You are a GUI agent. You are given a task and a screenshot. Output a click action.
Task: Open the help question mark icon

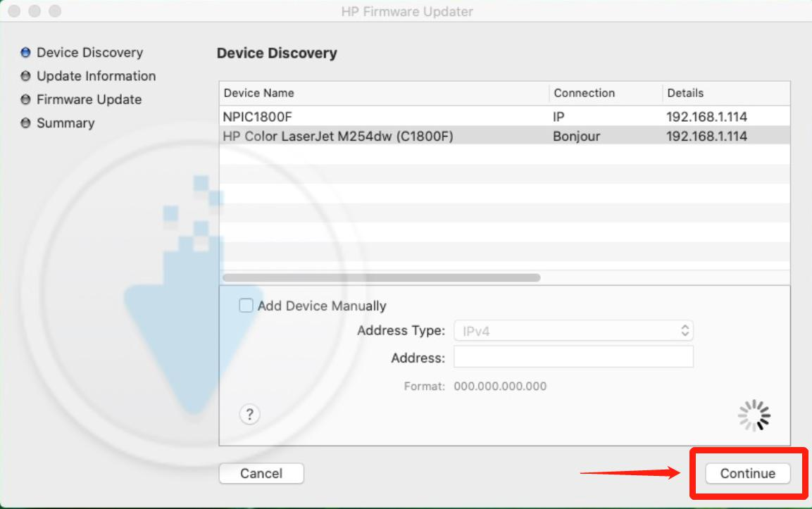pos(249,415)
